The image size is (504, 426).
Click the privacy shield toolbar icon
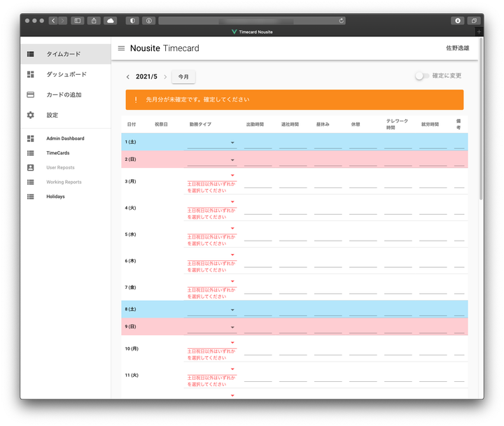[x=132, y=20]
